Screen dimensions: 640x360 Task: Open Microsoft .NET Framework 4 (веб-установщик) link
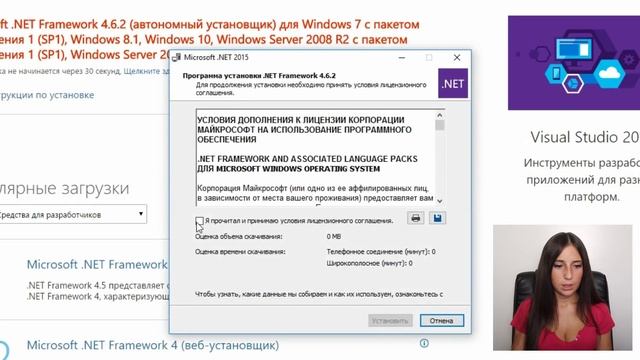pos(153,345)
